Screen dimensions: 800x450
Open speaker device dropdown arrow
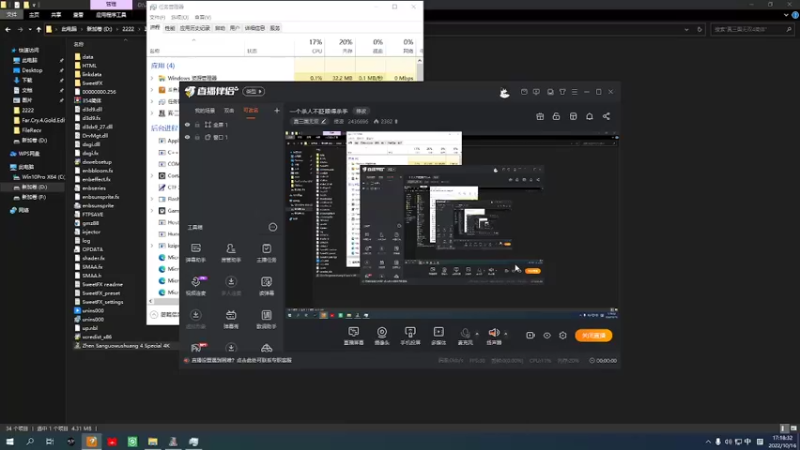click(506, 334)
